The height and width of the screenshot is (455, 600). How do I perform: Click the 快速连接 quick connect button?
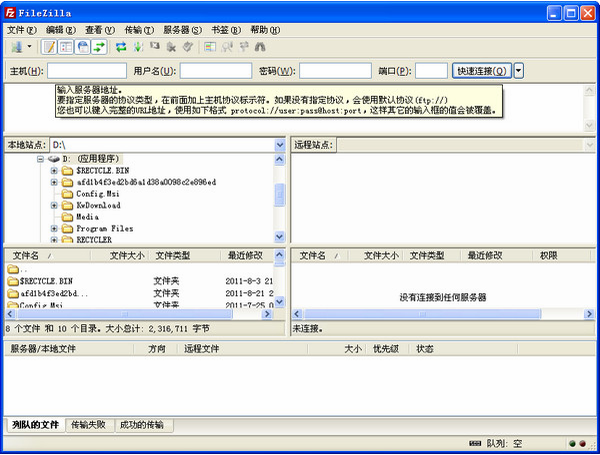tap(482, 71)
